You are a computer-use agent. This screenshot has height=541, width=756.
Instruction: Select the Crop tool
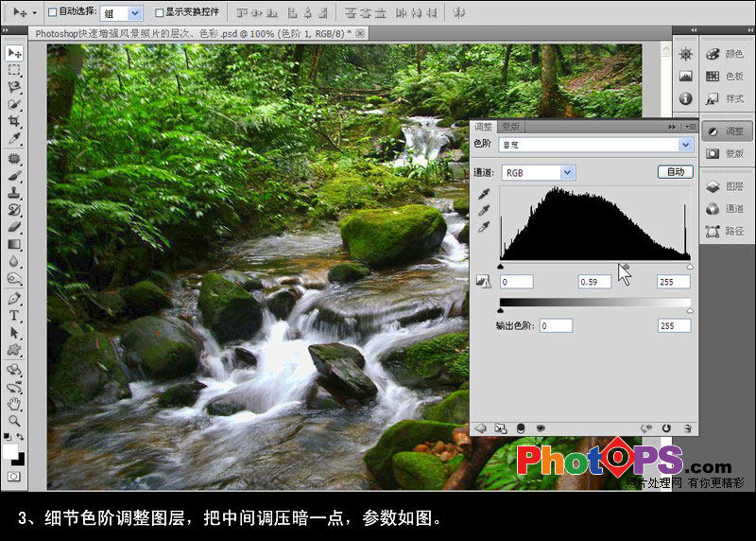click(x=14, y=121)
